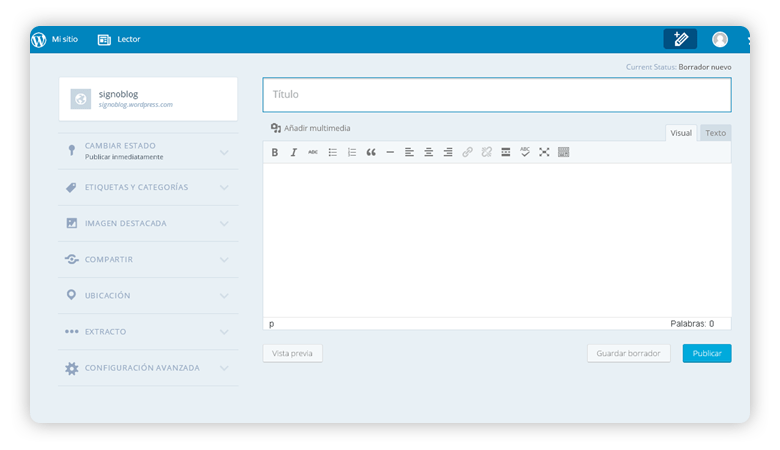Expand Etiquetas y Categorías section
The image size is (780, 450).
coord(148,187)
